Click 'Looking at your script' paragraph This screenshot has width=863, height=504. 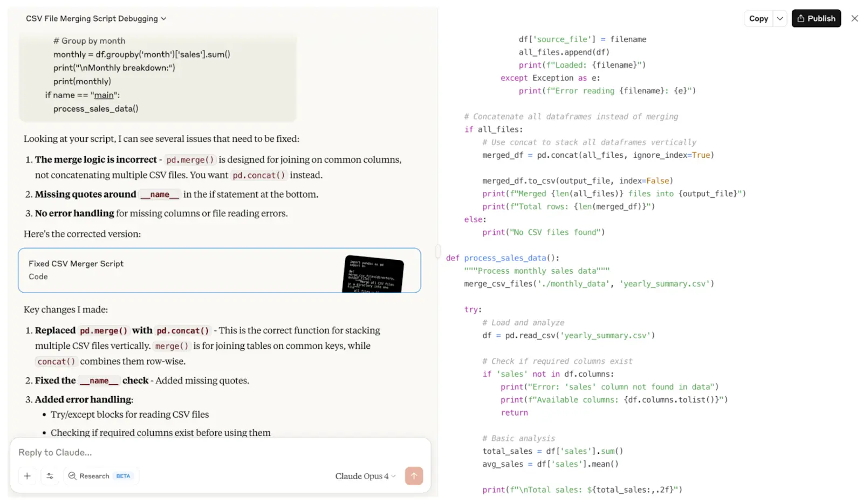161,139
